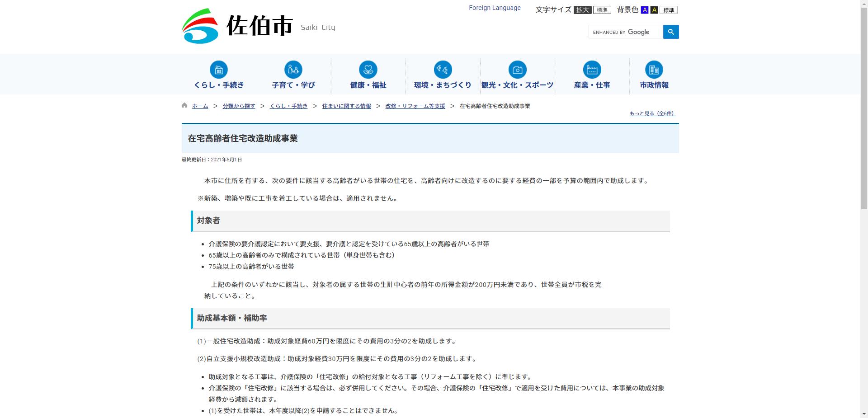This screenshot has width=868, height=418.
Task: Select the くらし・手続き navigation icon
Action: point(219,69)
